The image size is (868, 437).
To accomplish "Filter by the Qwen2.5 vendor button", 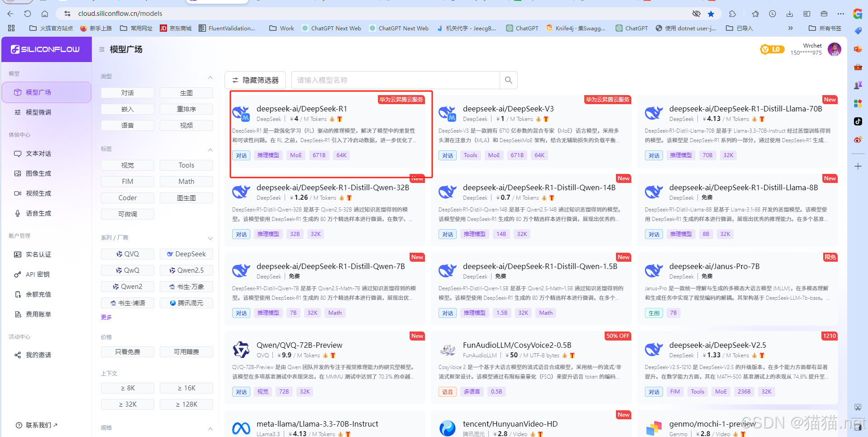I will 186,270.
